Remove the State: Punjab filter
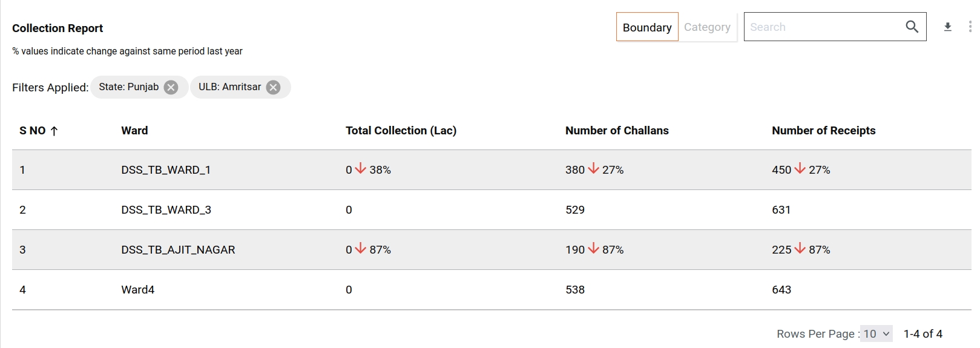 (x=171, y=87)
